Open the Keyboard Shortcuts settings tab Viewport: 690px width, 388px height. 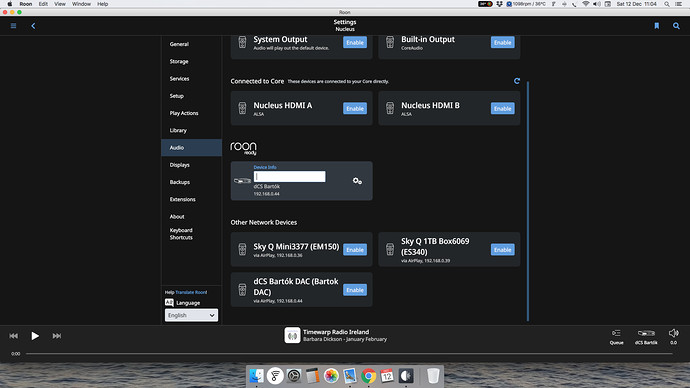[x=191, y=234]
